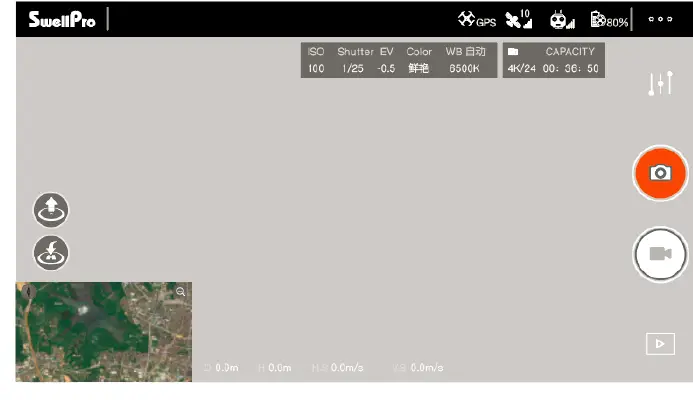
Task: Open the media playback gallery
Action: click(x=660, y=344)
